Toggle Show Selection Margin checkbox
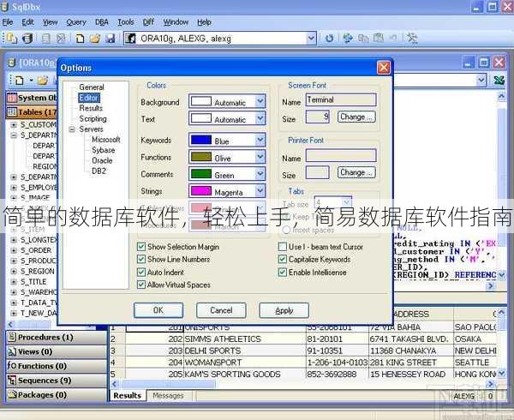514x420 pixels. click(x=141, y=247)
